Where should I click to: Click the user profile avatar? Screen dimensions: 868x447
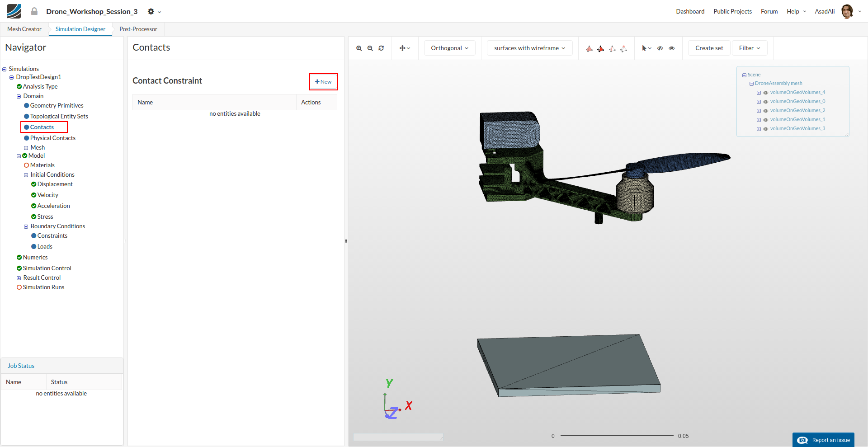tap(847, 11)
